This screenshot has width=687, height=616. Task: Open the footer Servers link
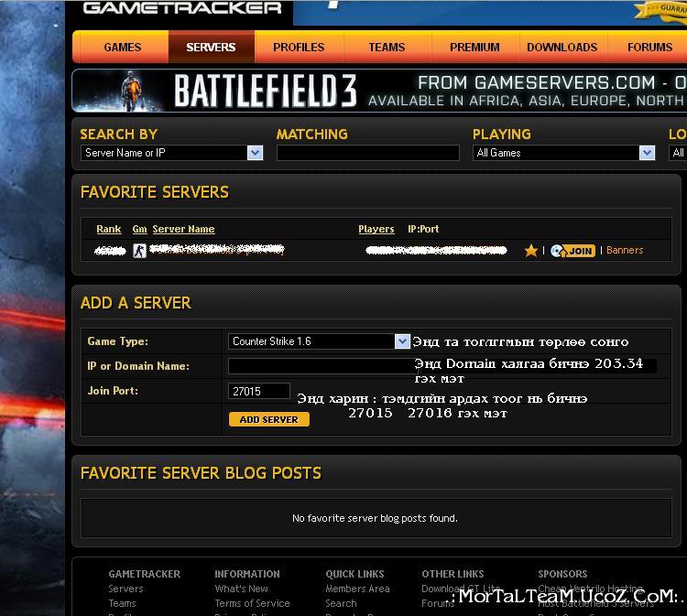125,589
